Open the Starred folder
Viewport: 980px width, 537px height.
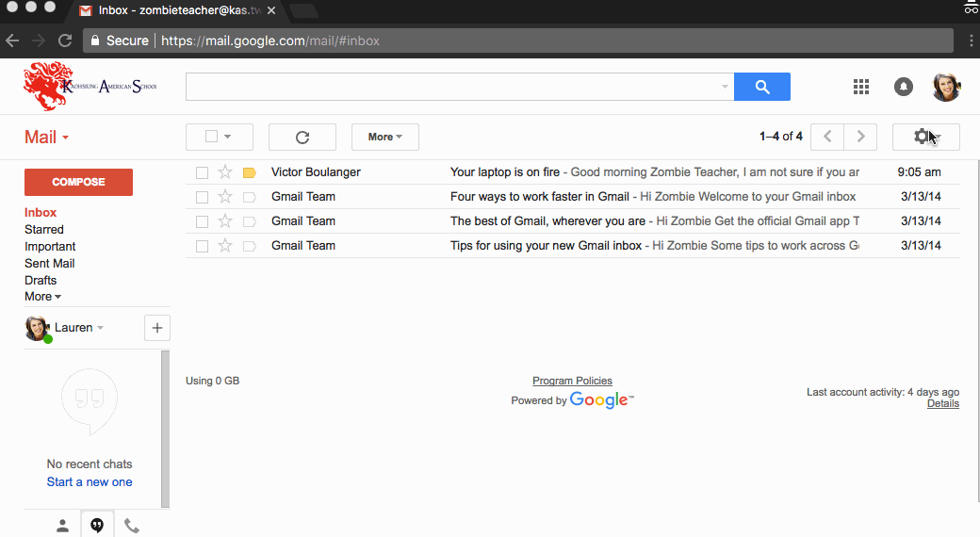click(x=43, y=230)
